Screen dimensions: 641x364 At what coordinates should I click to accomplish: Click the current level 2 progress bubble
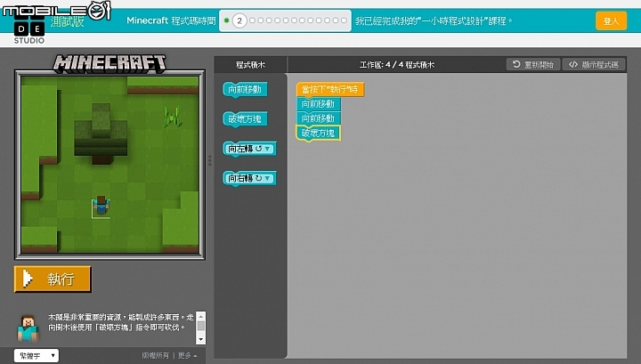[239, 20]
